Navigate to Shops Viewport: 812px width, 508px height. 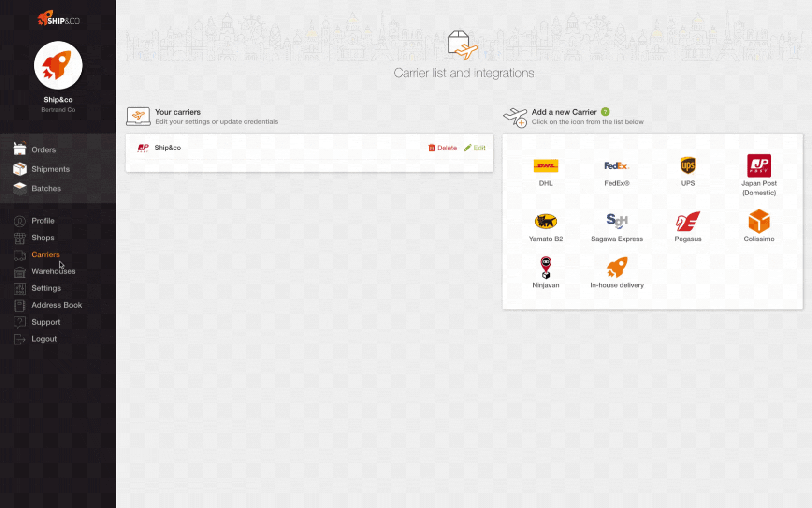(43, 238)
